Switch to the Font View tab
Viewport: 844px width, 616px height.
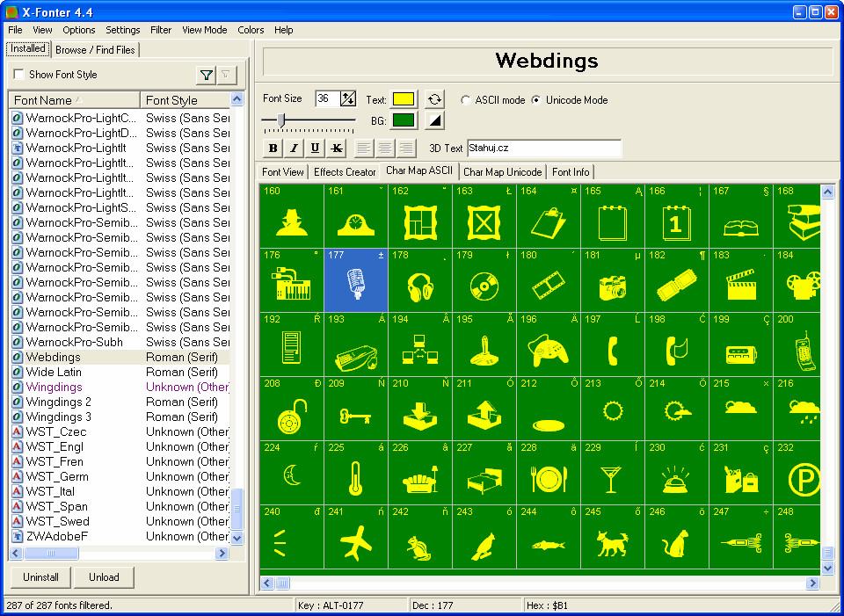[282, 172]
